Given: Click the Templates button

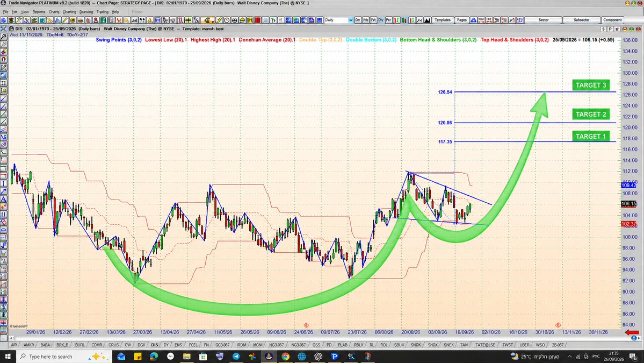Looking at the screenshot, I should 443,20.
